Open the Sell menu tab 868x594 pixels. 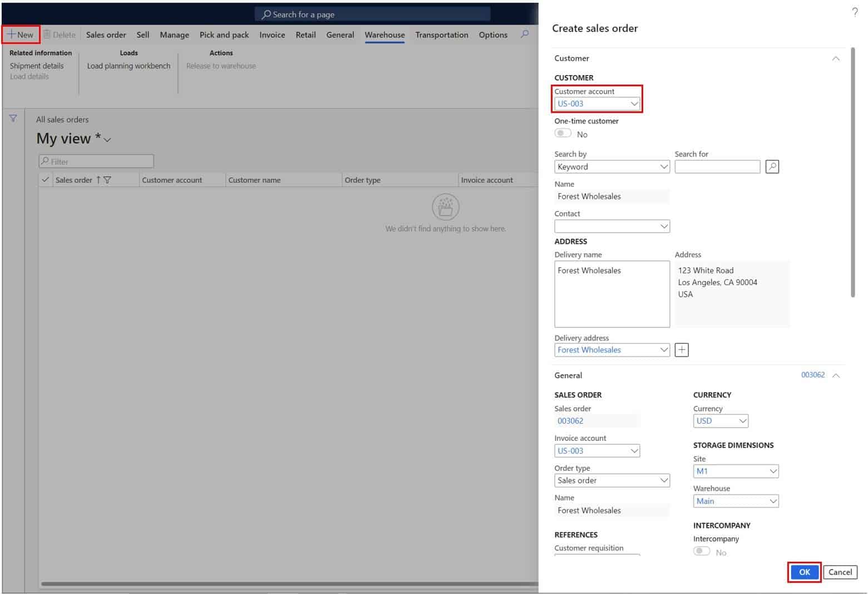pos(142,35)
